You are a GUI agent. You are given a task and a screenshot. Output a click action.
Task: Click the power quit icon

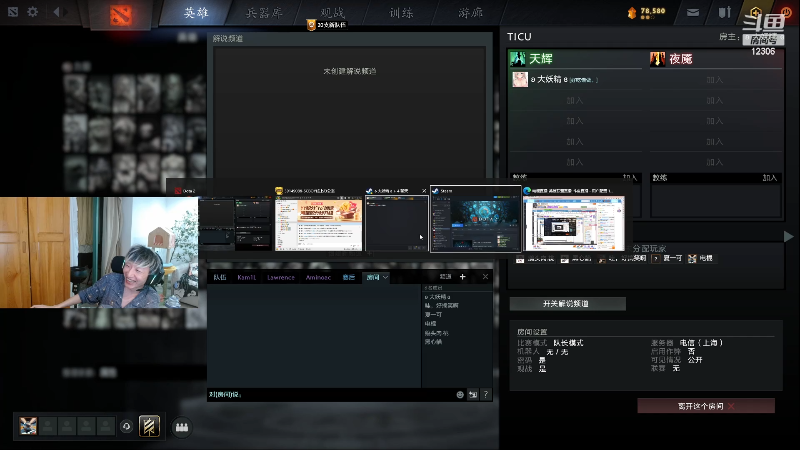click(x=786, y=12)
